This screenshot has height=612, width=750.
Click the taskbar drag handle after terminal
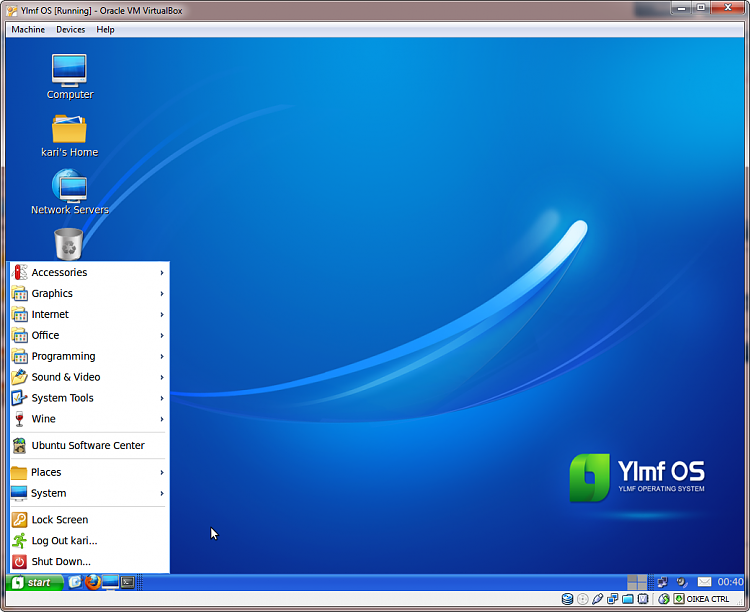pyautogui.click(x=140, y=582)
